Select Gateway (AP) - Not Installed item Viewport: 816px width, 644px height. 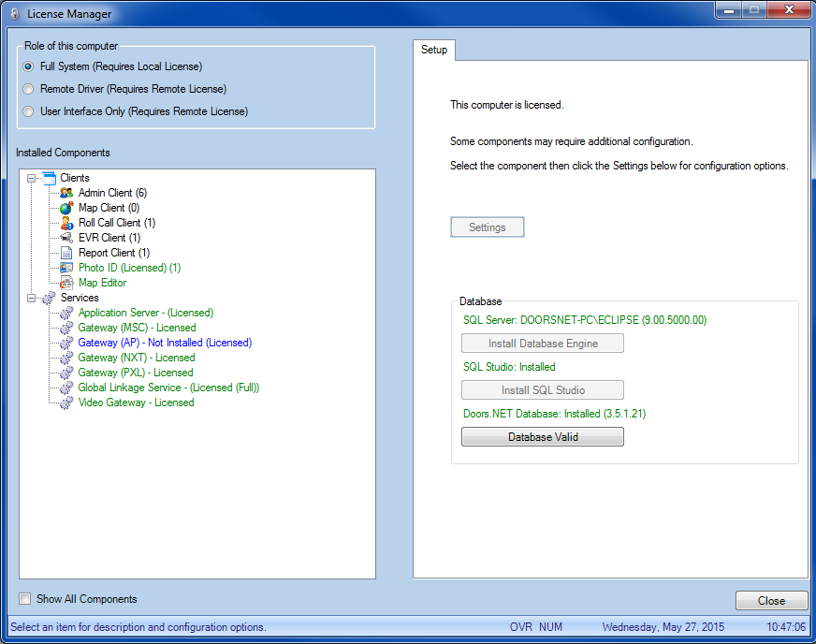point(164,343)
